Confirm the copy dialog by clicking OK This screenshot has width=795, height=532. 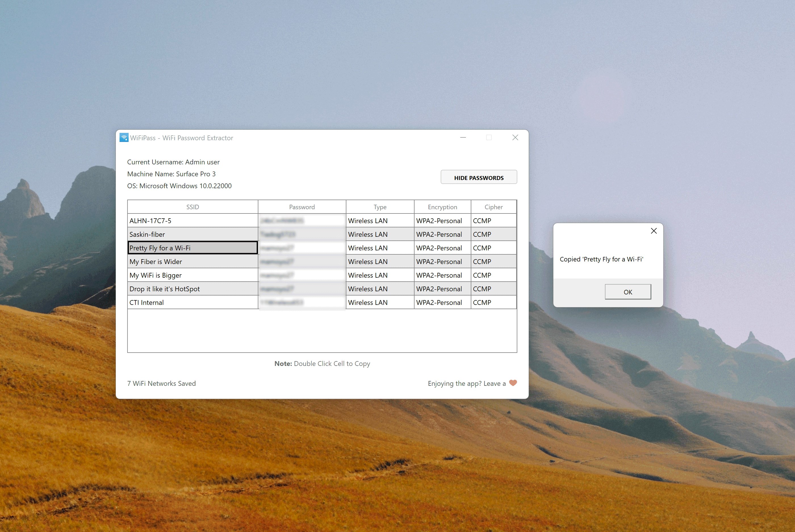(627, 292)
